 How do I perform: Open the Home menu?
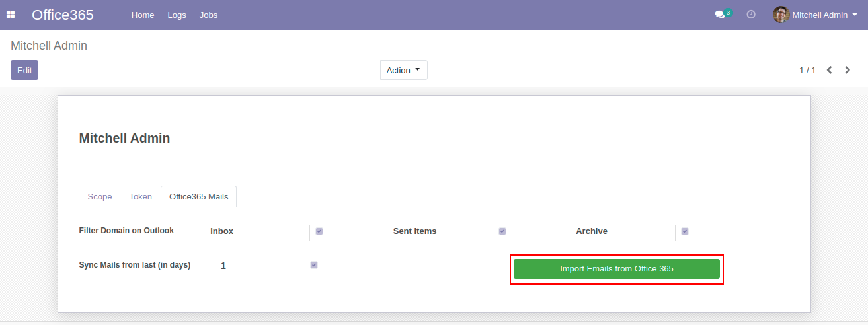pyautogui.click(x=143, y=15)
